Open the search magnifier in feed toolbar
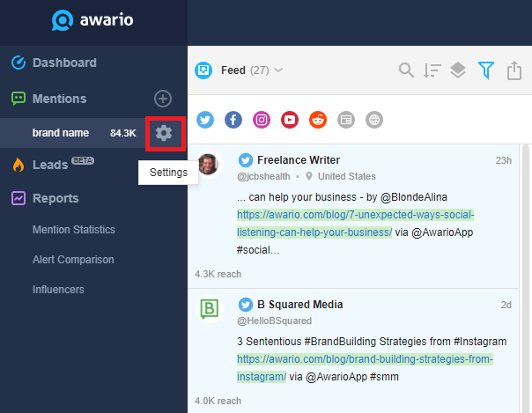The height and width of the screenshot is (413, 532). click(406, 70)
